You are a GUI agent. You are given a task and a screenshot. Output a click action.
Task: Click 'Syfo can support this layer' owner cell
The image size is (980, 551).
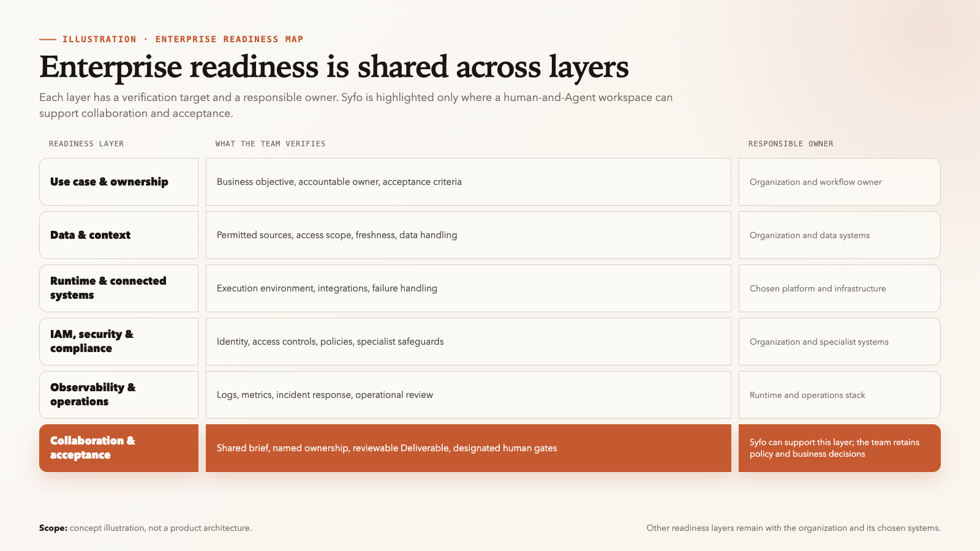[x=840, y=448]
